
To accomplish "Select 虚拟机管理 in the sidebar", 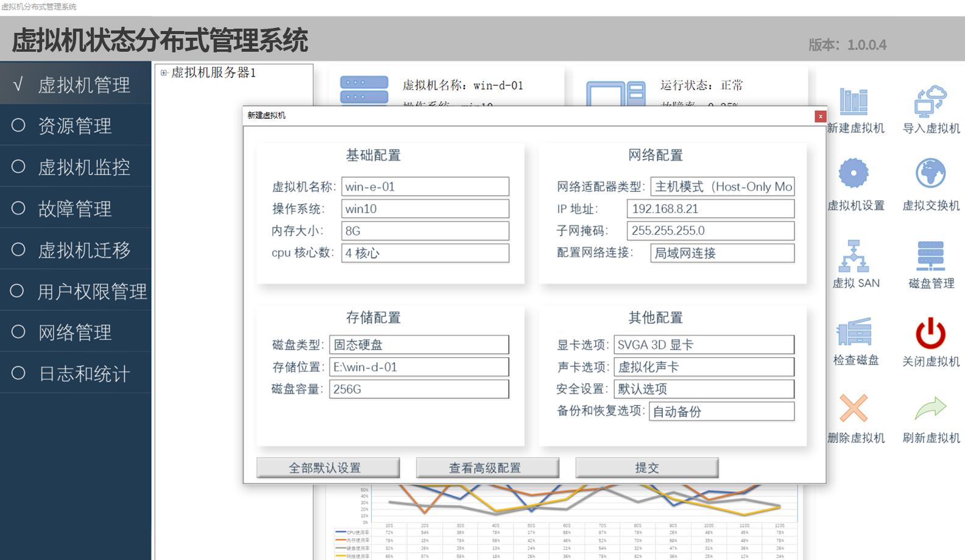I will pyautogui.click(x=76, y=83).
